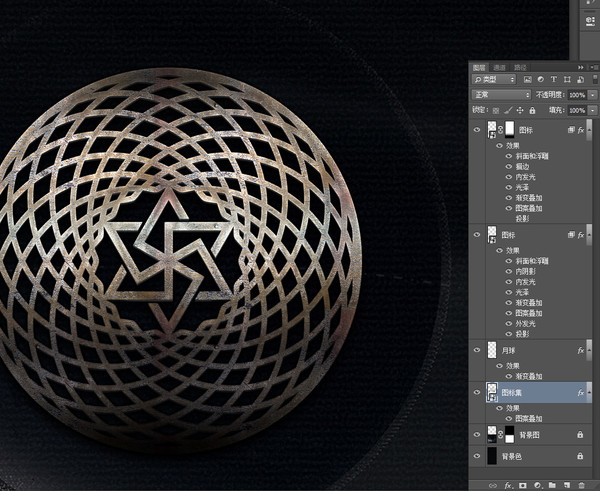Toggle 描边 effect visibility on top 图标 layer
This screenshot has width=600, height=491.
(x=509, y=166)
